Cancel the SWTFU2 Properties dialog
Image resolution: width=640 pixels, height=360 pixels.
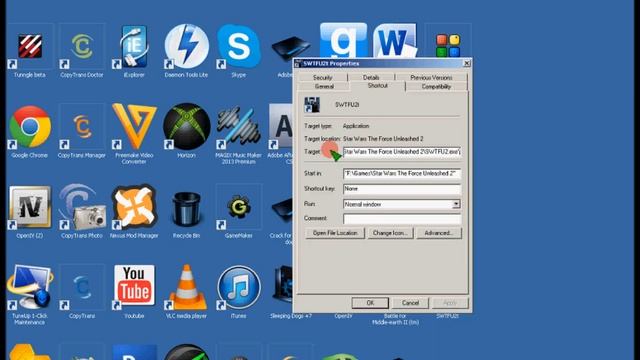[x=410, y=303]
